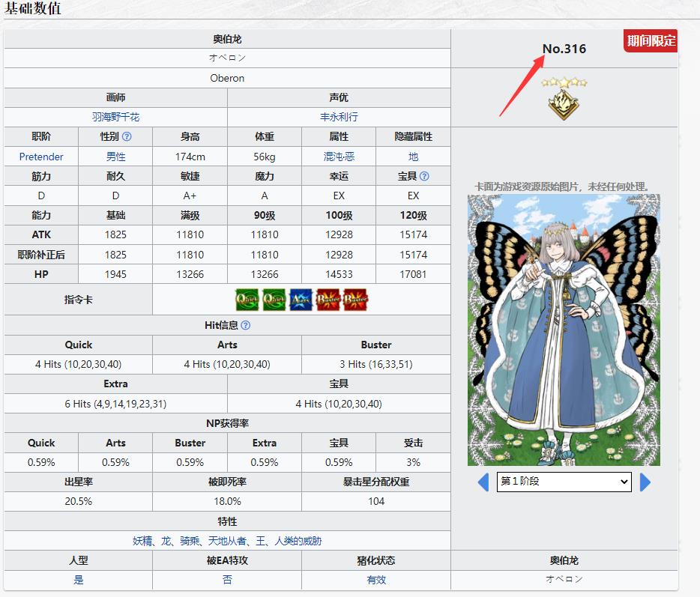Click the help icon next to 宝具 stat
The image size is (700, 597).
coord(424,177)
